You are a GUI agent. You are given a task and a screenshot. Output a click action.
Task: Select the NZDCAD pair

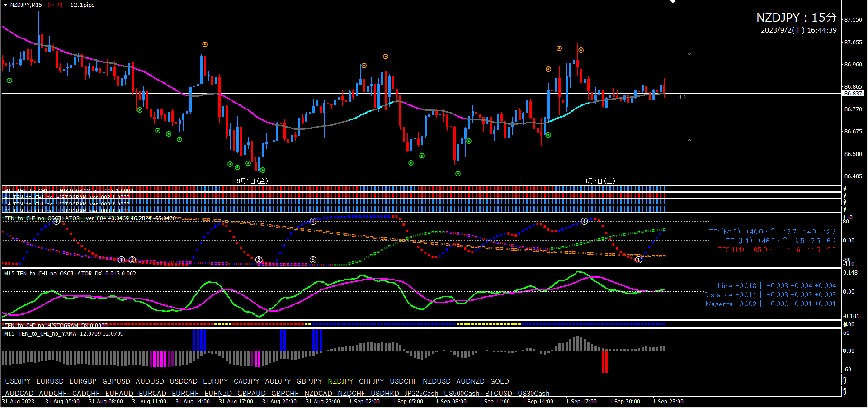tap(318, 394)
